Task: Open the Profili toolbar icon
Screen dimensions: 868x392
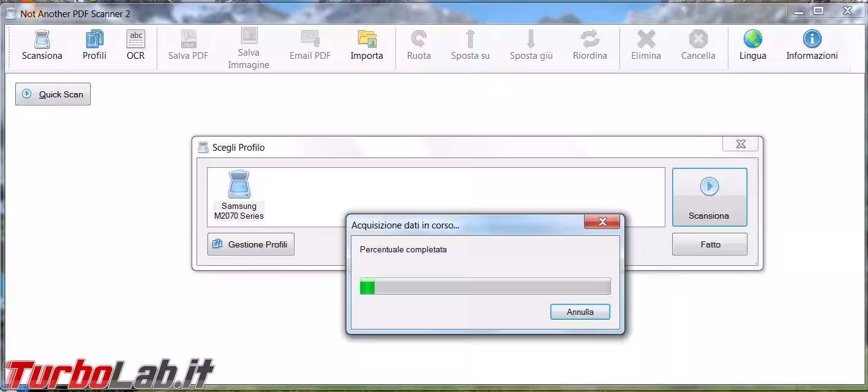Action: tap(94, 40)
